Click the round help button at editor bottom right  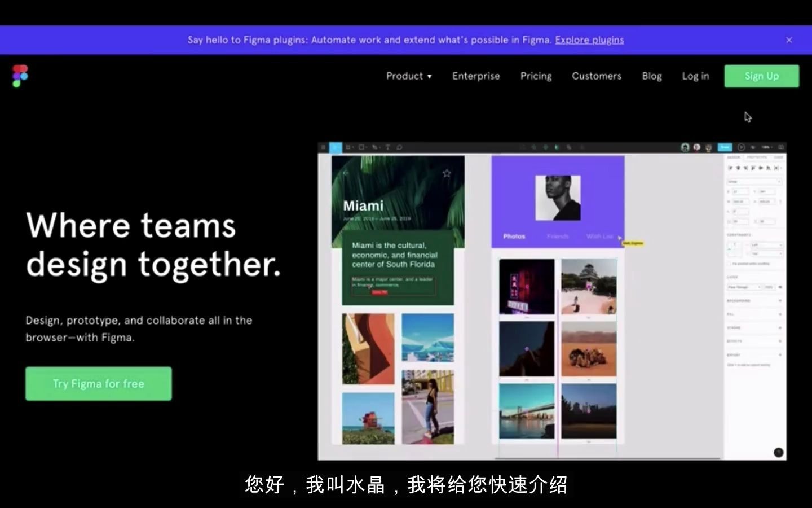click(x=779, y=452)
